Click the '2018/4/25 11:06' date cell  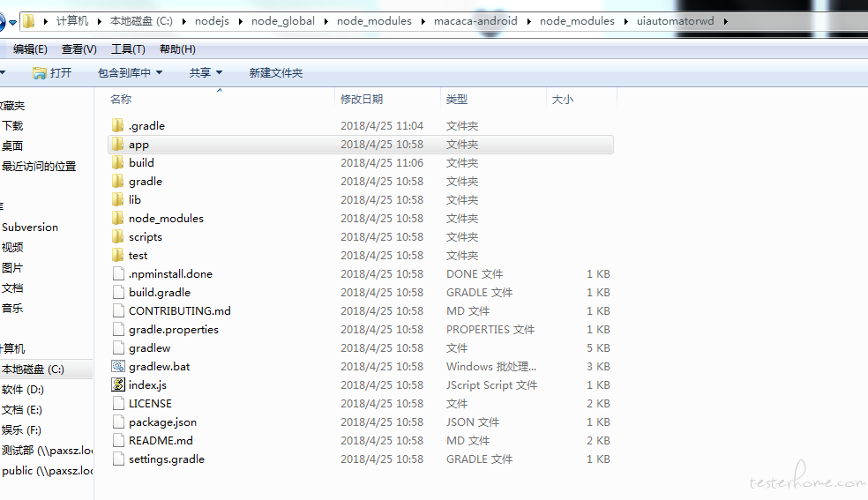click(382, 162)
